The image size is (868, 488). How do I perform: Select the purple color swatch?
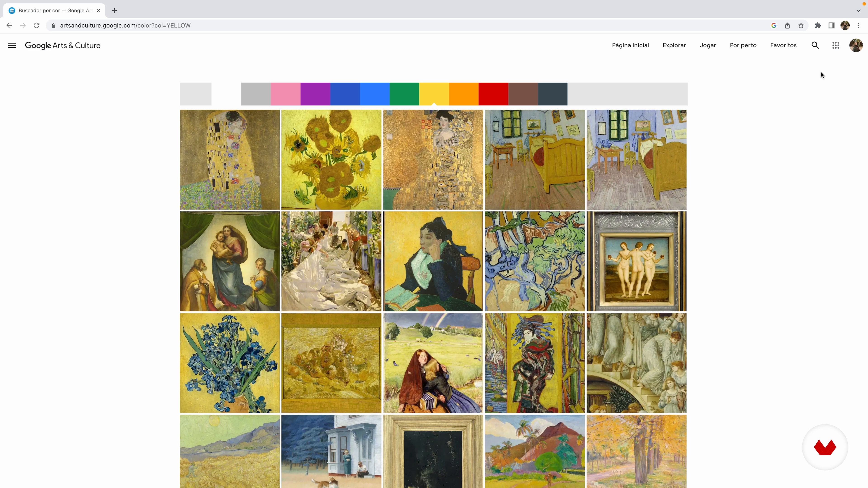click(315, 94)
